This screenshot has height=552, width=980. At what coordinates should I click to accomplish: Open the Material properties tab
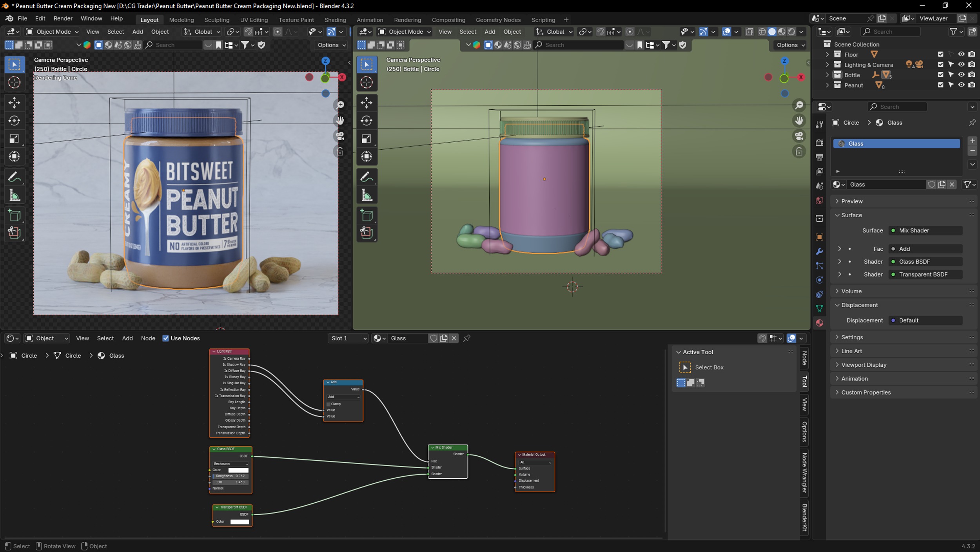pos(819,323)
